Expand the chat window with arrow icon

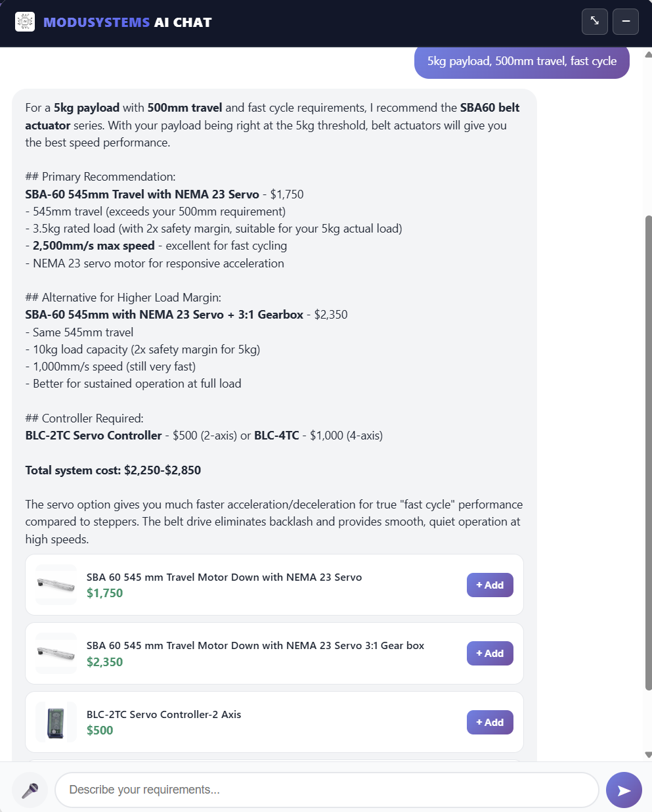pos(595,22)
